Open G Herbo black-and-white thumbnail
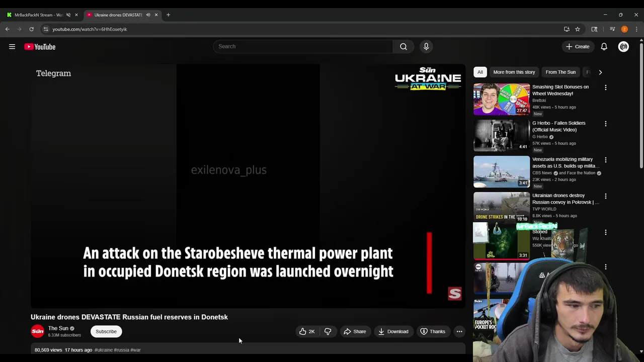The image size is (644, 362). pyautogui.click(x=502, y=135)
